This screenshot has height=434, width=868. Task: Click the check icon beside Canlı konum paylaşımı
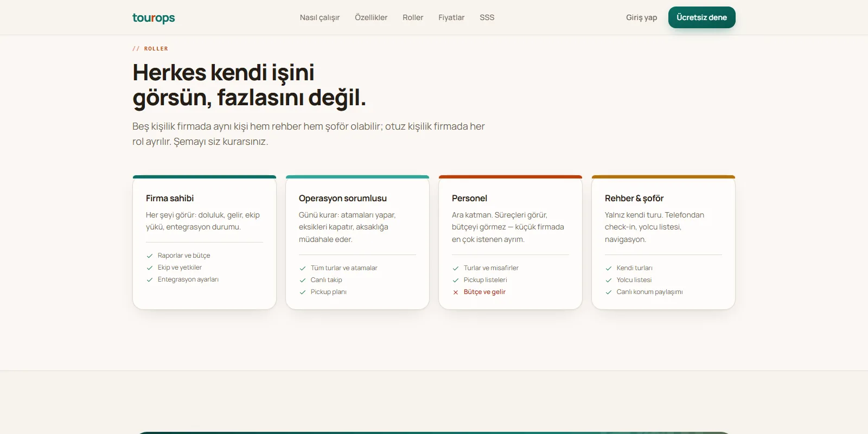tap(609, 292)
